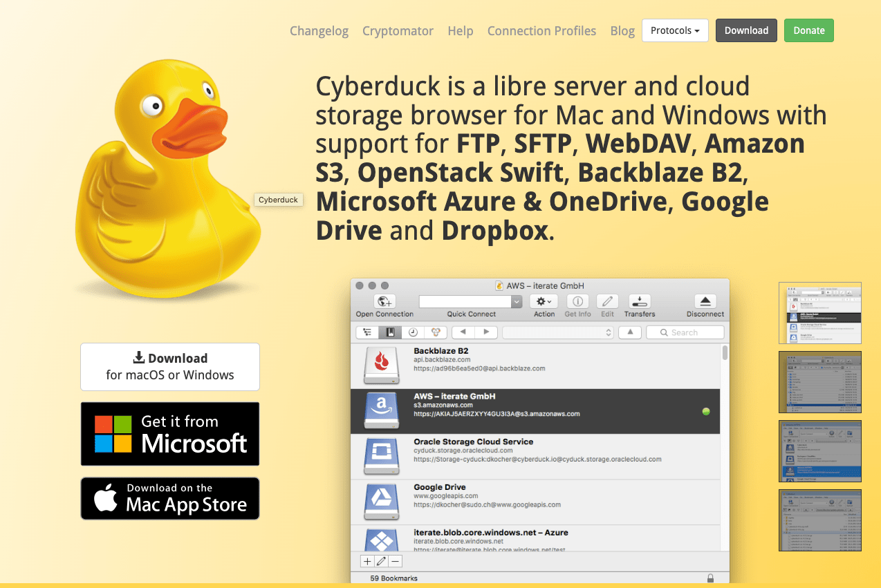Click the plus add bookmark button
The height and width of the screenshot is (588, 881).
point(367,561)
